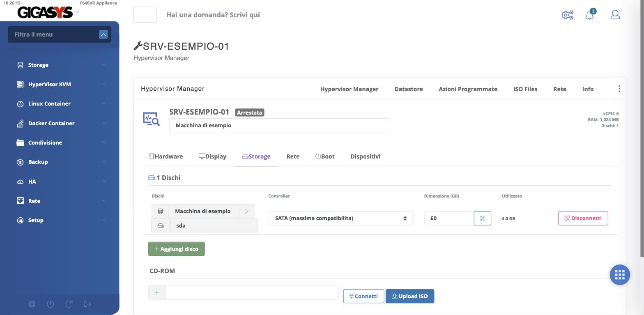The height and width of the screenshot is (315, 644).
Task: Click the support lifebuoy icon in sidebar footer
Action: click(x=32, y=304)
